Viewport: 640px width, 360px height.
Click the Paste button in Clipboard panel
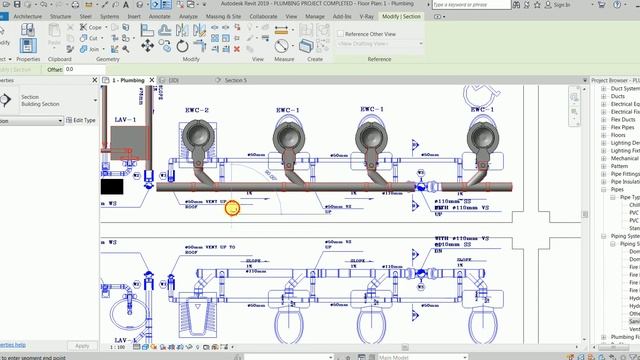click(x=54, y=36)
